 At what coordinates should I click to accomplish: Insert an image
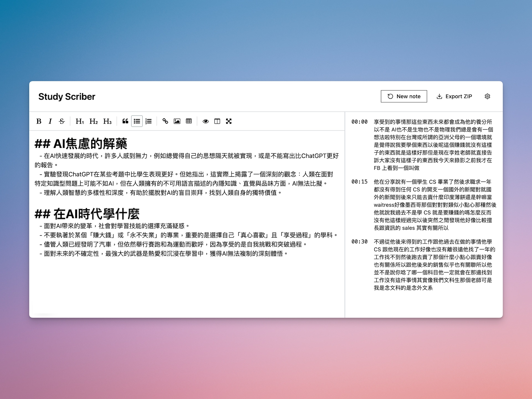(177, 121)
